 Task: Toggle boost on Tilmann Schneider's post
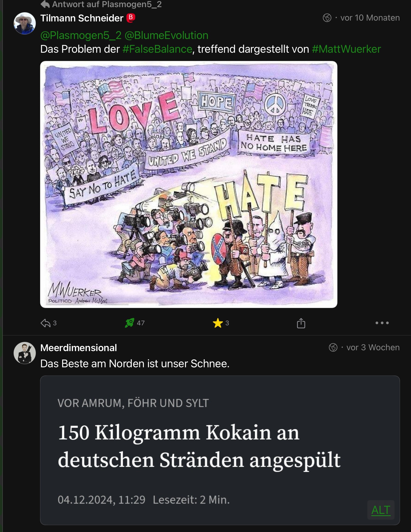130,323
